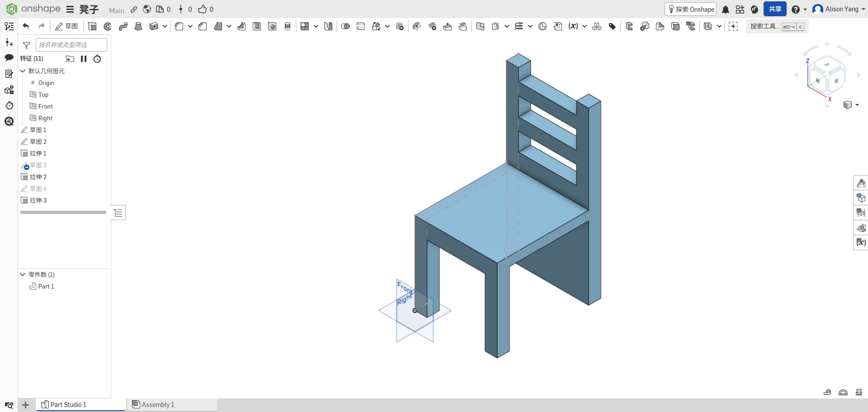Click the 探索 Onshape button
Image resolution: width=868 pixels, height=412 pixels.
(691, 9)
